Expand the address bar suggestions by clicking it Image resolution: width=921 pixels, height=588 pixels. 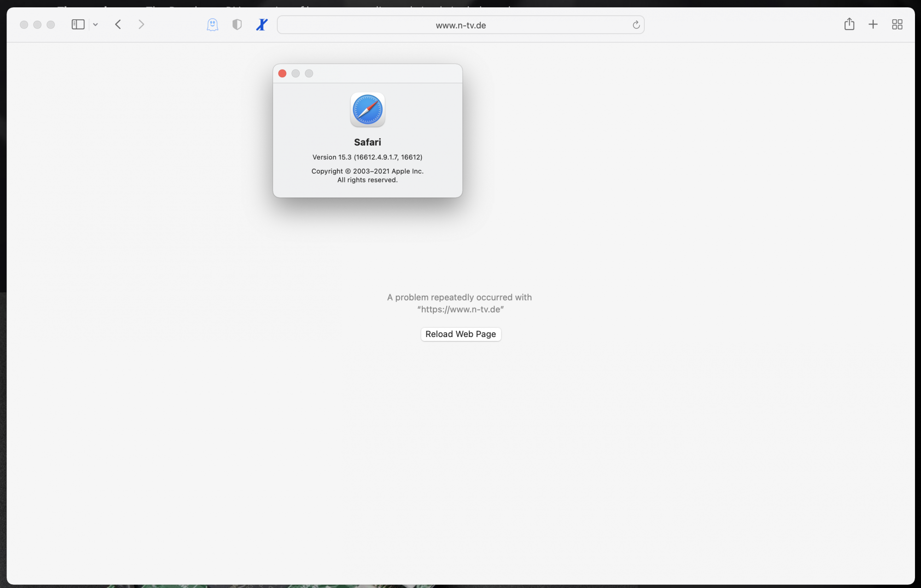[460, 25]
